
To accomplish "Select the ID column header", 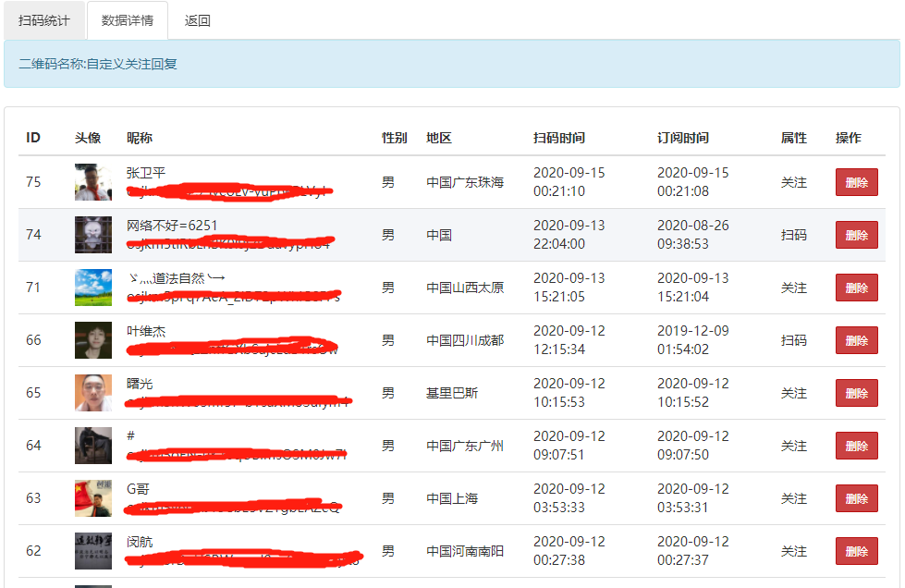I will point(33,138).
